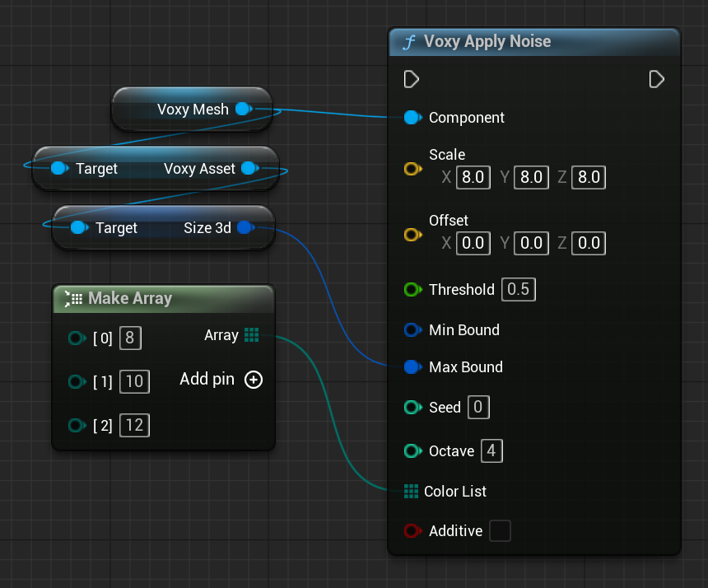Click Make Array index 1 value field
Viewport: 708px width, 588px height.
point(134,381)
